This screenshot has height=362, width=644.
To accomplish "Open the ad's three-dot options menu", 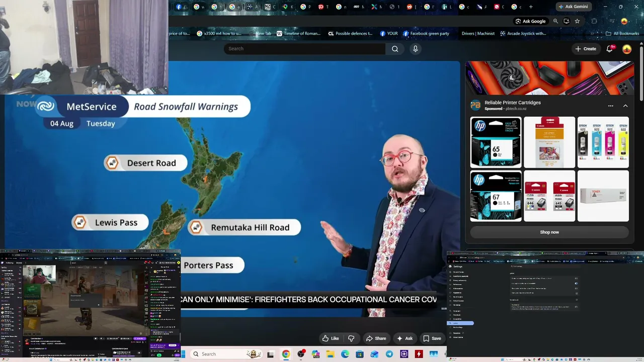I will click(x=611, y=106).
